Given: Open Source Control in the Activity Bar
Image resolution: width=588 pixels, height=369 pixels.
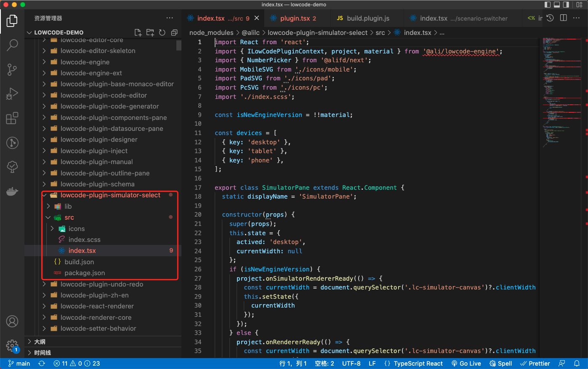Looking at the screenshot, I should click(12, 69).
